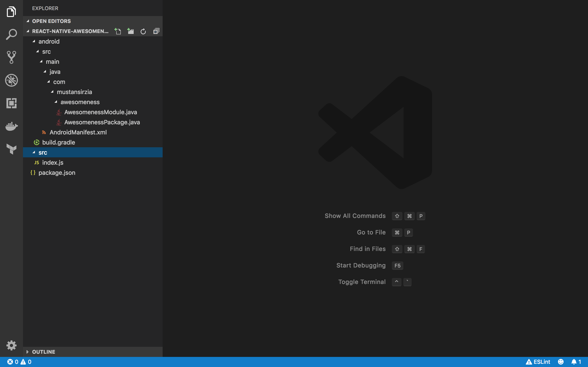This screenshot has height=367, width=588.
Task: Open the Docker view in activity bar
Action: click(x=11, y=126)
